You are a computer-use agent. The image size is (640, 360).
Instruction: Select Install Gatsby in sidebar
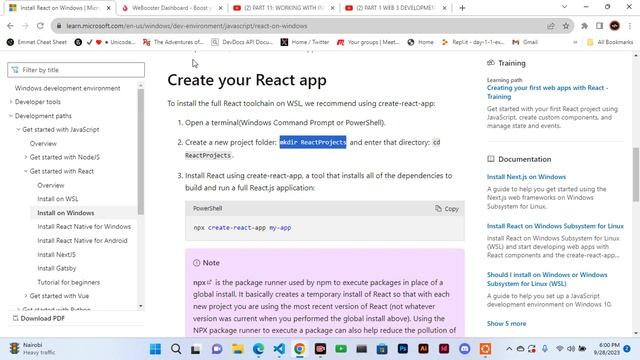point(57,268)
